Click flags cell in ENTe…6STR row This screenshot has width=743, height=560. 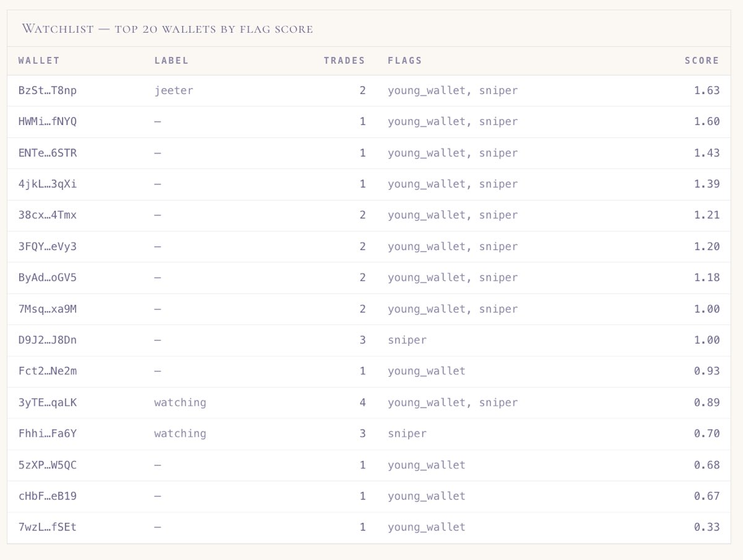[x=453, y=153]
